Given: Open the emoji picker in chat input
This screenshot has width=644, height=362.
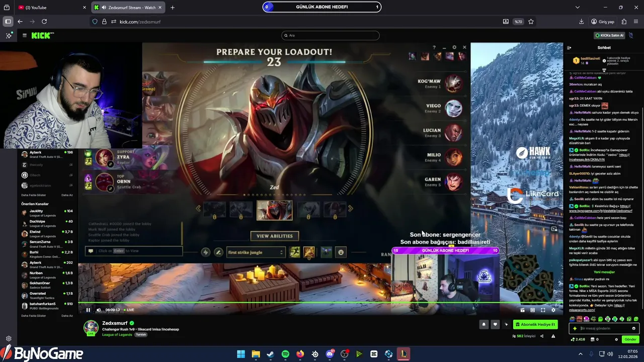Looking at the screenshot, I should pos(633,328).
